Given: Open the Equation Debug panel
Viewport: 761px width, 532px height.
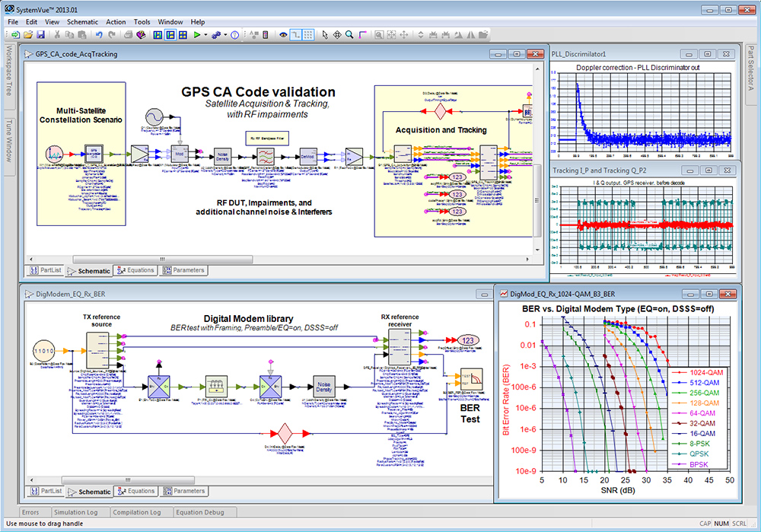Looking at the screenshot, I should click(202, 512).
